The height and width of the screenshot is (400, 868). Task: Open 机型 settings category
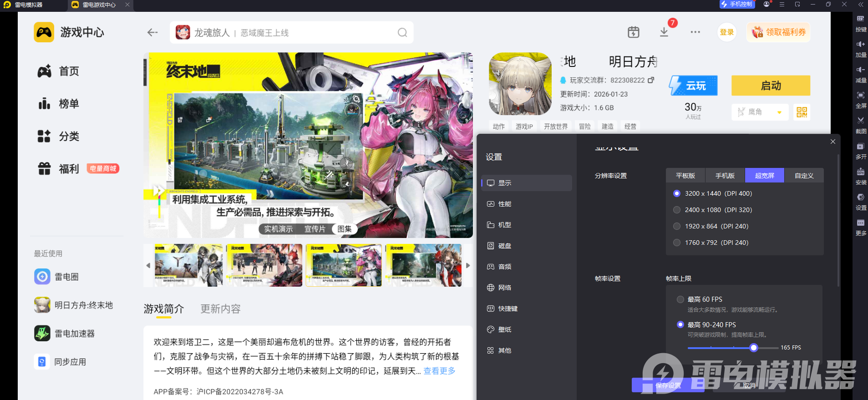[527, 225]
